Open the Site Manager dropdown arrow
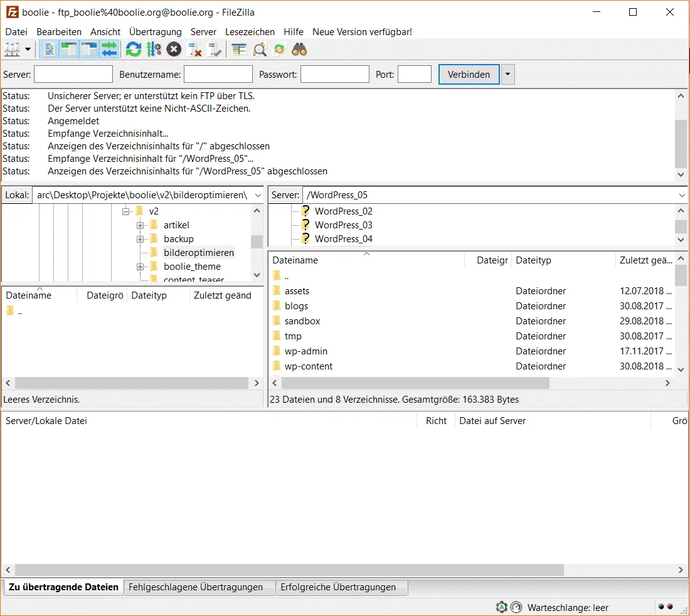The width and height of the screenshot is (690, 616). tap(28, 50)
